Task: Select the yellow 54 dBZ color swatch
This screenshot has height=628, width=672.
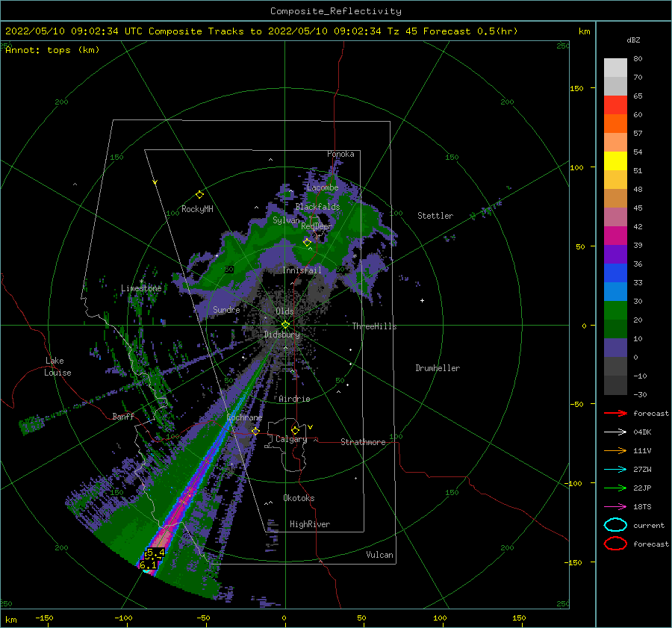Action: tap(615, 161)
